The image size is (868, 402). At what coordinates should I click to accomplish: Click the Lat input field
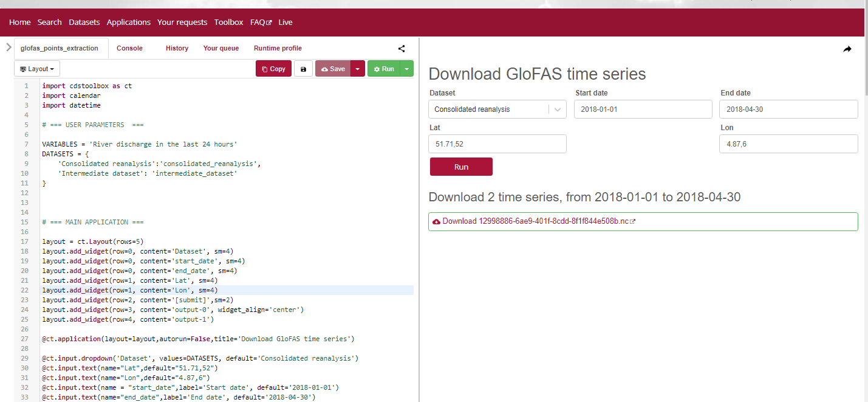pyautogui.click(x=497, y=144)
